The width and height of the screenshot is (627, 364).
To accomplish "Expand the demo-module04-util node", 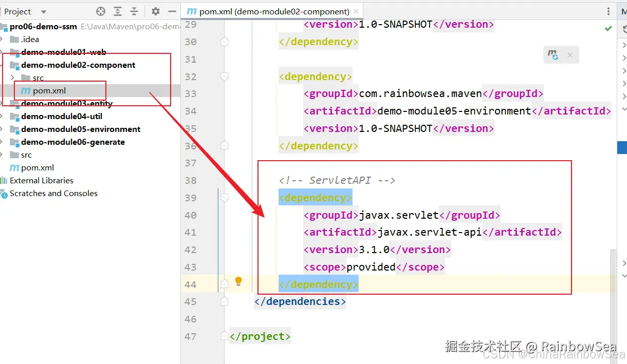I will coord(2,116).
